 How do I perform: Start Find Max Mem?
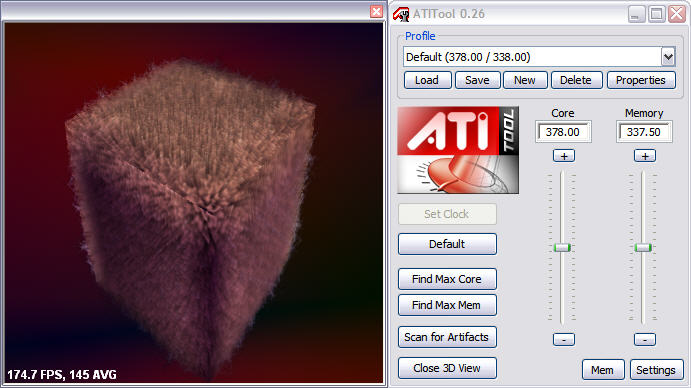tap(447, 305)
